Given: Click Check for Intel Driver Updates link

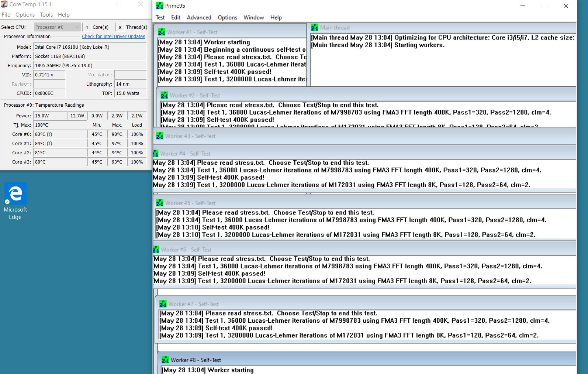Looking at the screenshot, I should (x=114, y=37).
